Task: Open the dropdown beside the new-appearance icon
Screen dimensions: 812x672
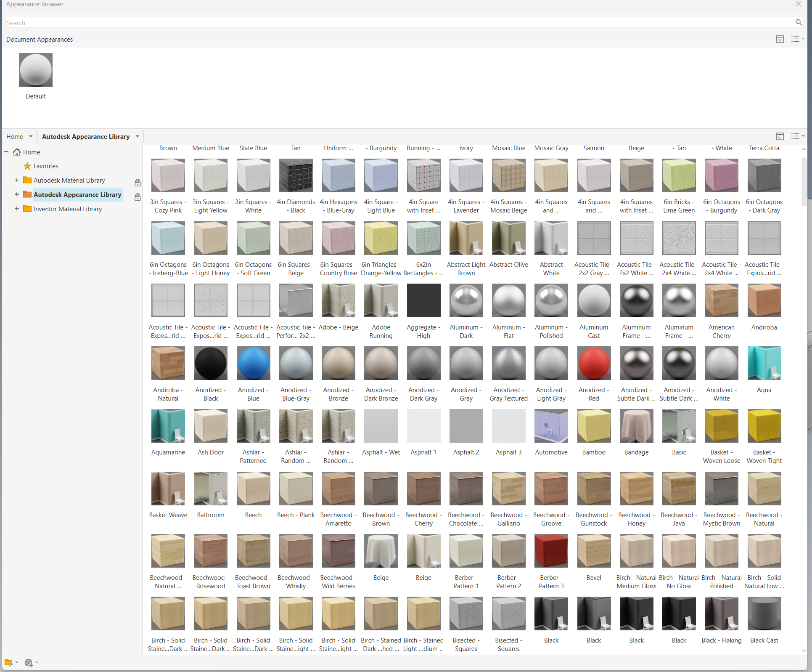Action: pos(36,663)
